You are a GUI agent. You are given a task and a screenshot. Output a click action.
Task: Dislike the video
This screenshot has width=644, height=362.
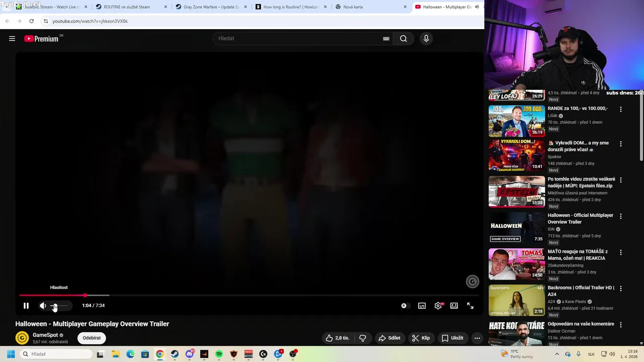[363, 338]
